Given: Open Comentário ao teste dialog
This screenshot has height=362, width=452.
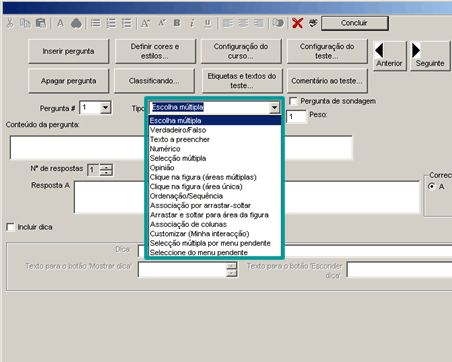Looking at the screenshot, I should click(327, 81).
